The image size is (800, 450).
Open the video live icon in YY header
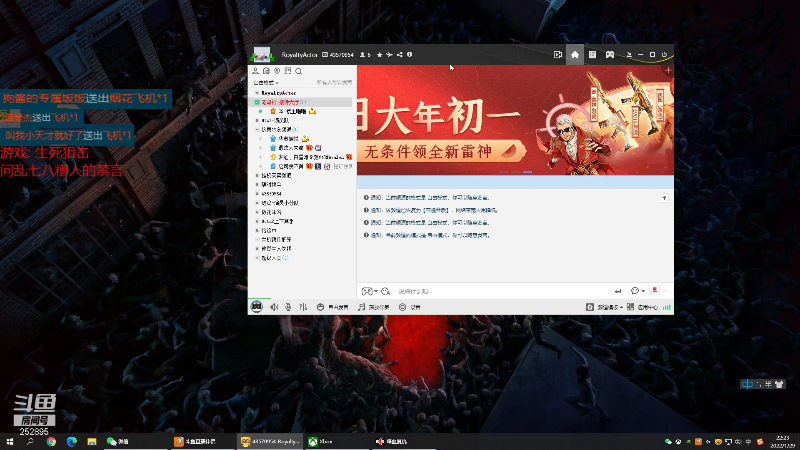(x=558, y=55)
